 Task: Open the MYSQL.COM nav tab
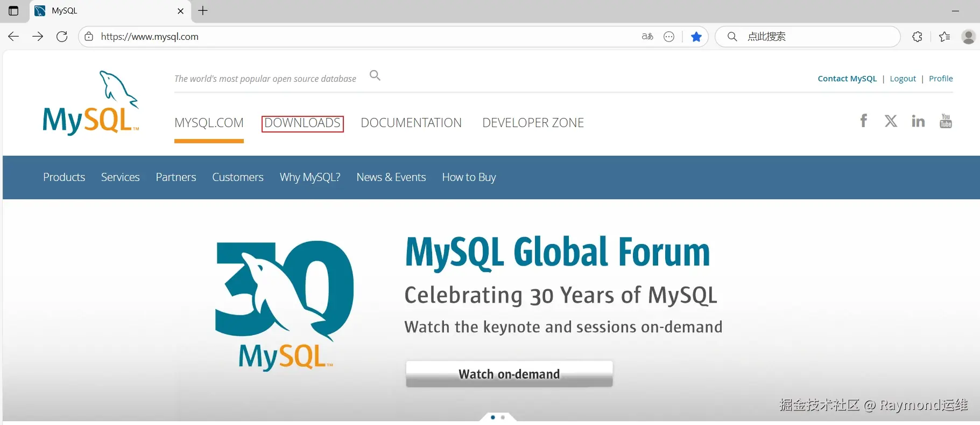tap(209, 123)
